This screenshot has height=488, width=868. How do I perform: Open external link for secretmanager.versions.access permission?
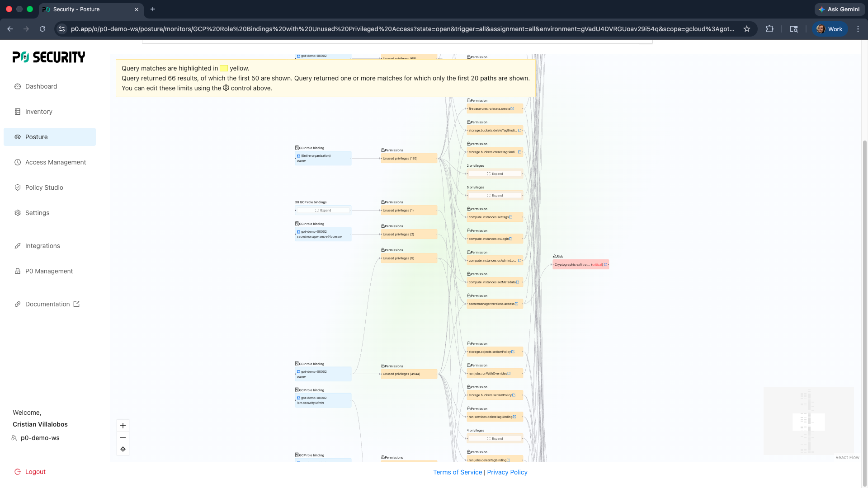click(517, 304)
